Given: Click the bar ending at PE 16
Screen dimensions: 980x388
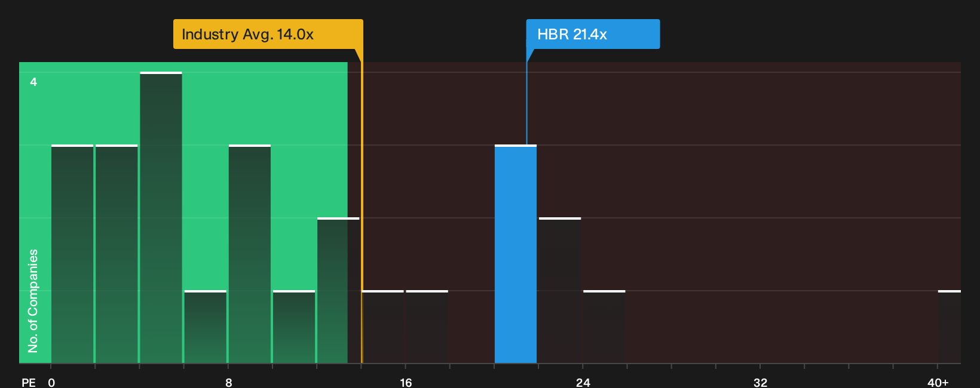Looking at the screenshot, I should pos(383,327).
